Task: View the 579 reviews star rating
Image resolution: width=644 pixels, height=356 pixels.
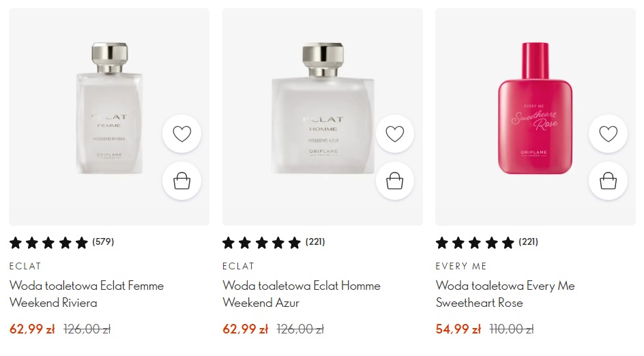Action: pyautogui.click(x=61, y=242)
